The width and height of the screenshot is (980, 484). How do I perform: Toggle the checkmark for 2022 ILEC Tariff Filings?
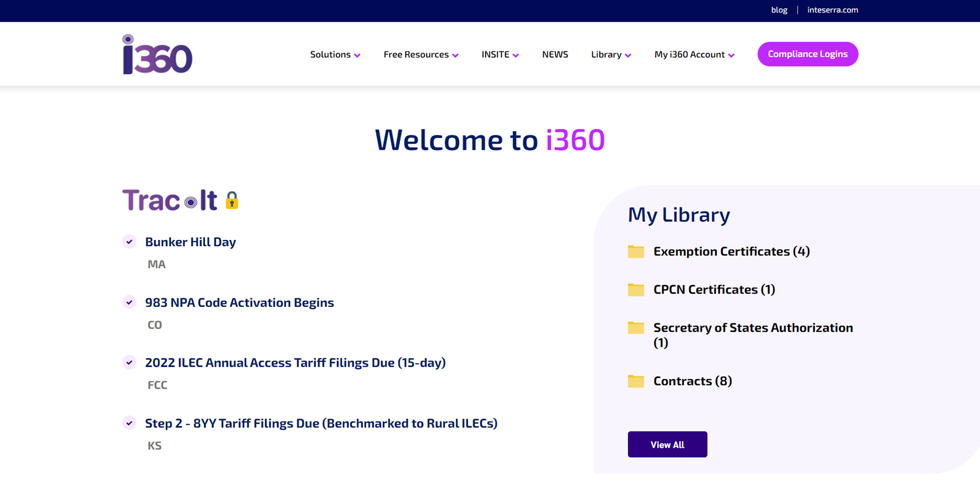click(129, 362)
